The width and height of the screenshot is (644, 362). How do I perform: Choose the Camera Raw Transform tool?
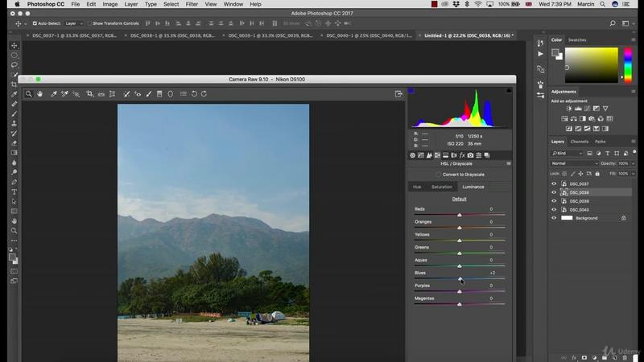click(112, 94)
